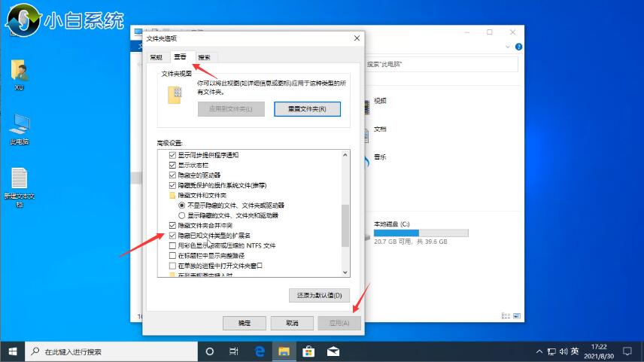Collapse the 隐藏文件和文件夹 tree group

(x=172, y=195)
